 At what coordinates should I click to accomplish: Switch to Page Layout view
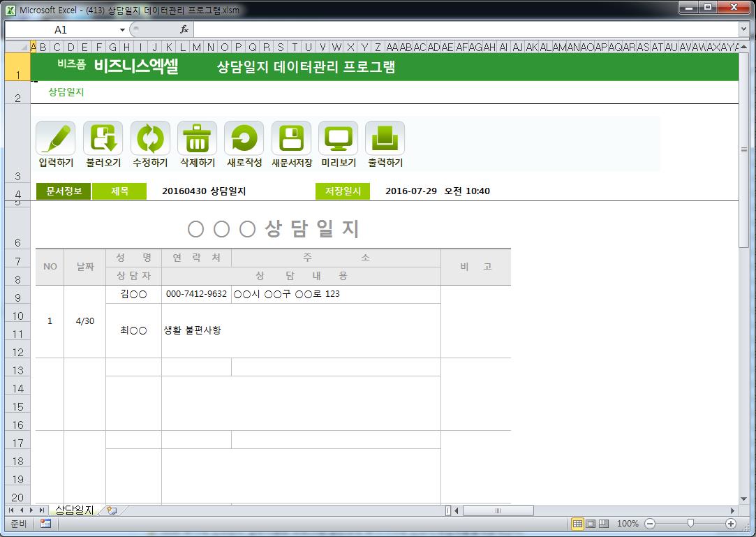pos(591,524)
